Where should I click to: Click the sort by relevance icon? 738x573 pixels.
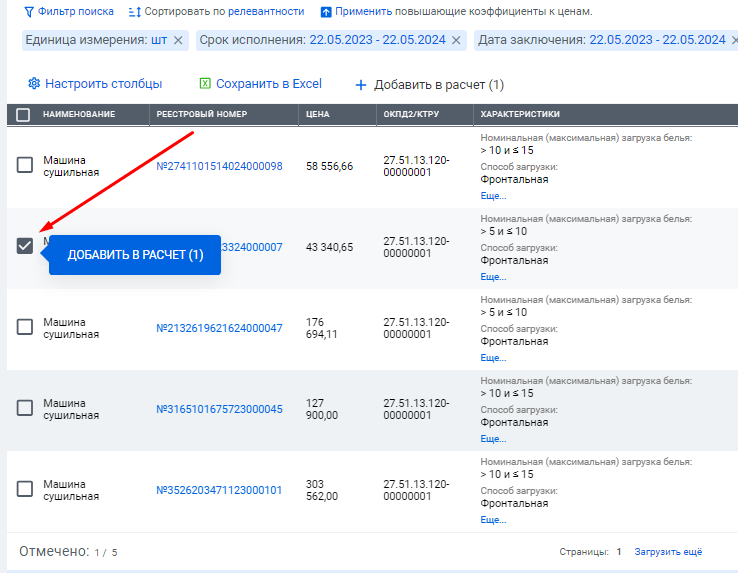tap(135, 12)
